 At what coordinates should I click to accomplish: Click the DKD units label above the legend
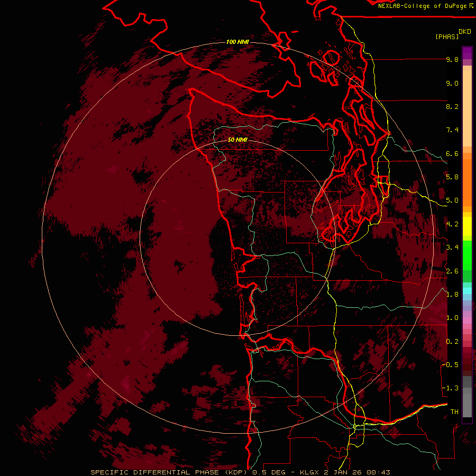[465, 32]
